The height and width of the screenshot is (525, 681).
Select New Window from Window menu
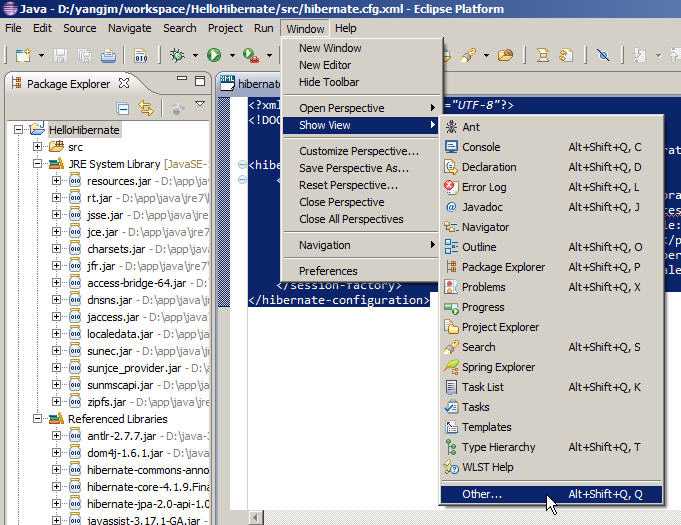pyautogui.click(x=360, y=48)
